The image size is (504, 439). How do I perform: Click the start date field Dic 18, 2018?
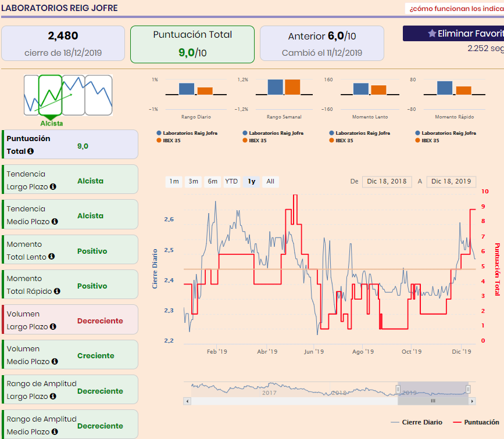coord(387,181)
